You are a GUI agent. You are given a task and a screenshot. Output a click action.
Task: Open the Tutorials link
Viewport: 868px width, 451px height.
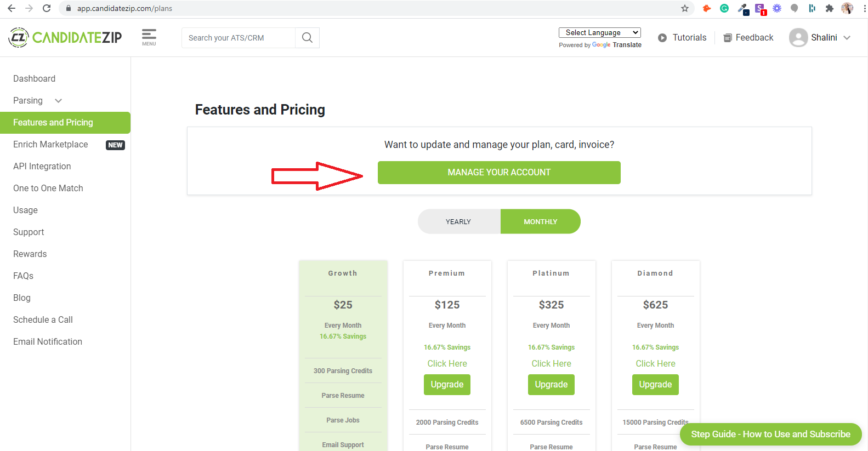(689, 37)
